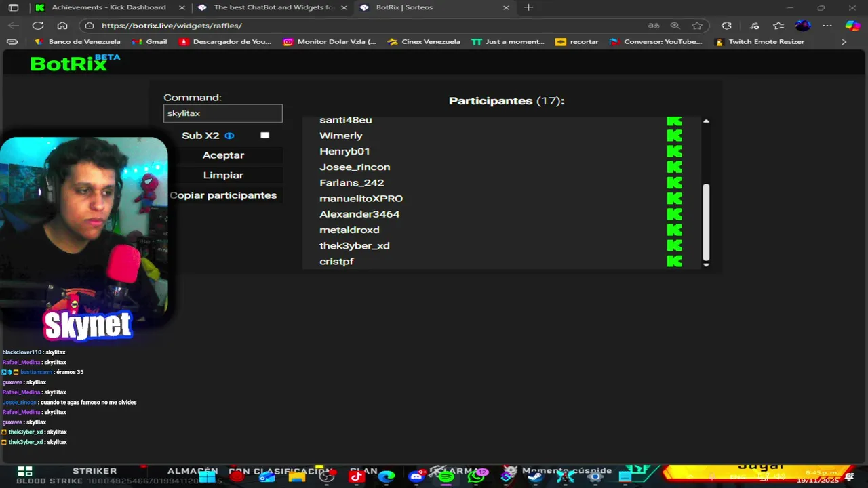Click the participants list scroll-up arrow
This screenshot has width=868, height=488.
(706, 121)
